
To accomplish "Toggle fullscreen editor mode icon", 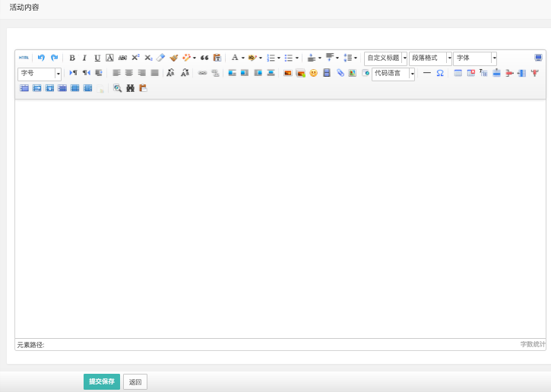I will [x=538, y=58].
